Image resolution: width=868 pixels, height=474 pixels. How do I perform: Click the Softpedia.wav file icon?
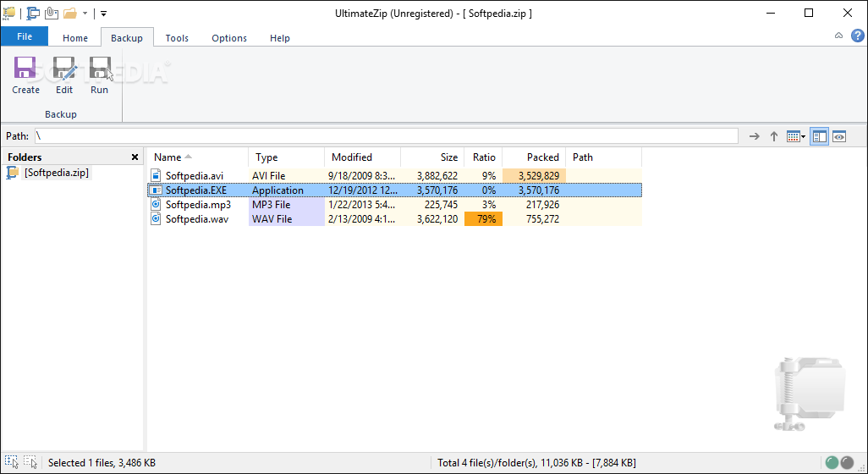156,218
